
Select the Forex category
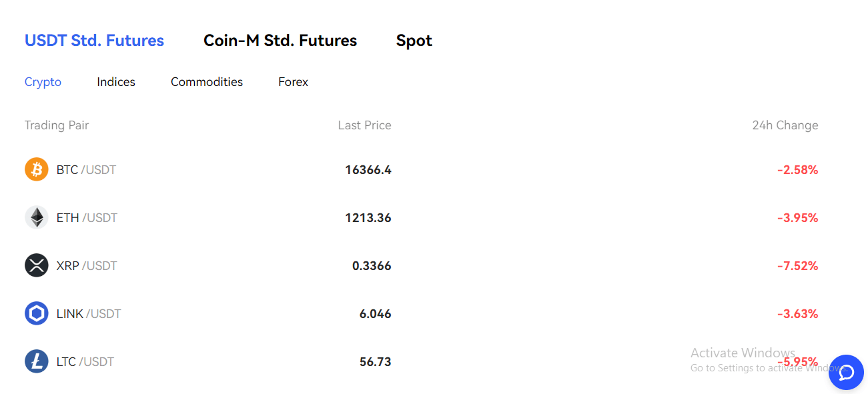point(294,82)
